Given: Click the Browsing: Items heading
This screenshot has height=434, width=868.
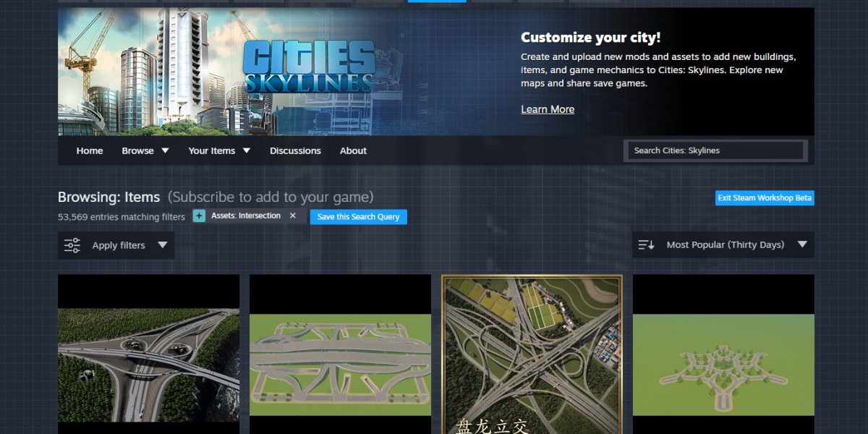Looking at the screenshot, I should point(109,197).
